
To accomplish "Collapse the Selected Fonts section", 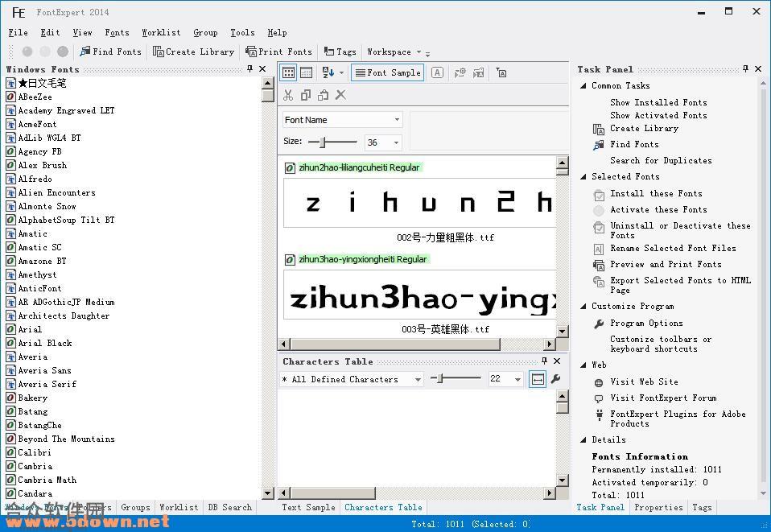I will pyautogui.click(x=583, y=176).
